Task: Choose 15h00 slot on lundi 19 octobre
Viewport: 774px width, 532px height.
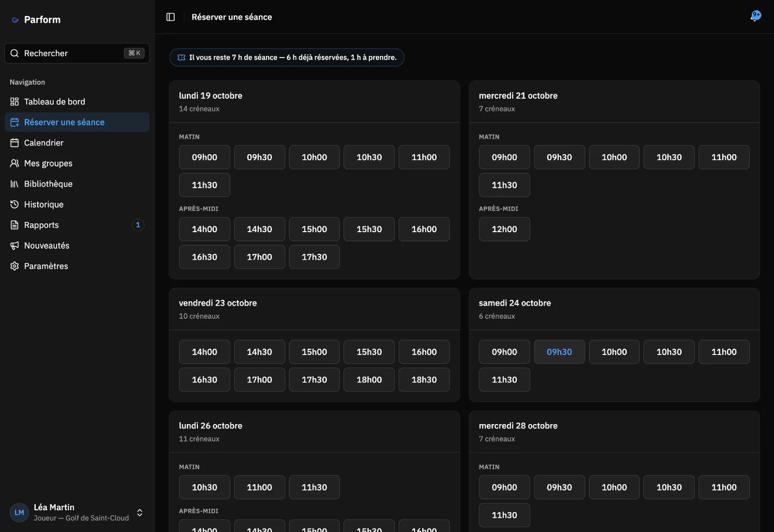Action: point(314,229)
